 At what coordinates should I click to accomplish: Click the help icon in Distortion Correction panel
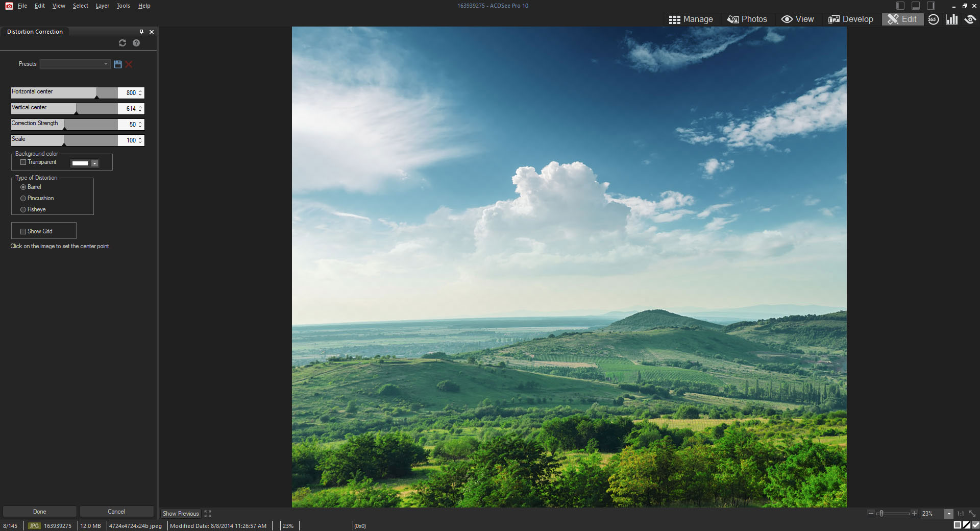point(136,43)
